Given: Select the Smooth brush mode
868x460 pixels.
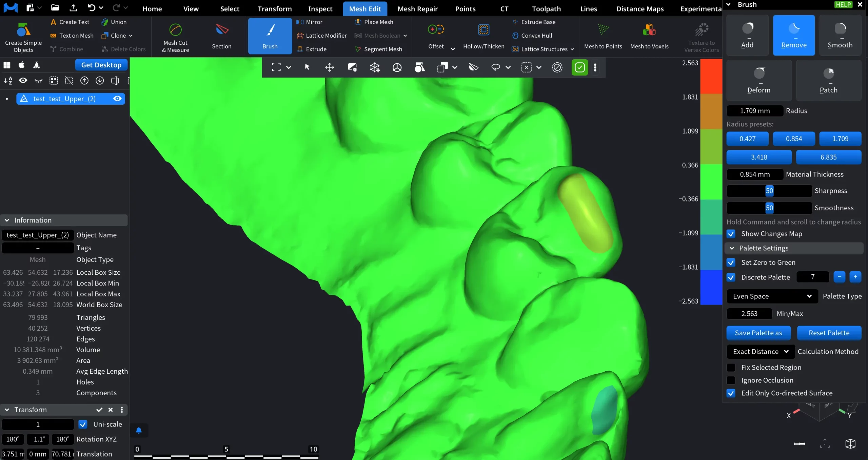Looking at the screenshot, I should pyautogui.click(x=840, y=35).
